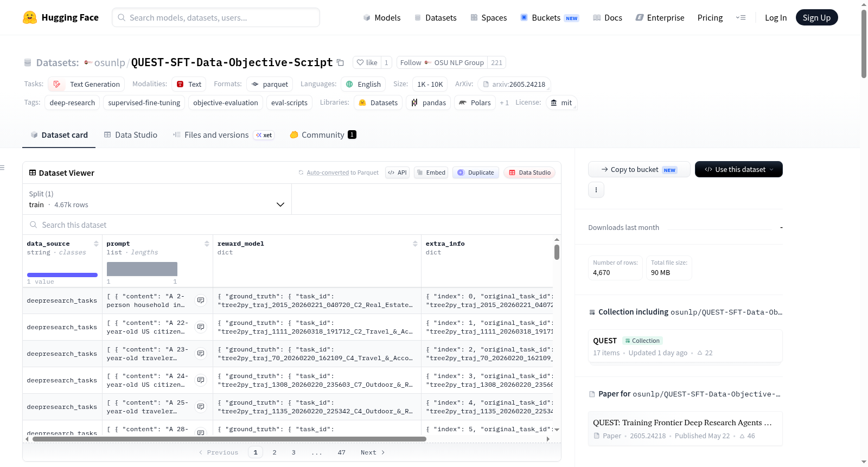
Task: Open the three-dots more options button
Action: point(596,190)
